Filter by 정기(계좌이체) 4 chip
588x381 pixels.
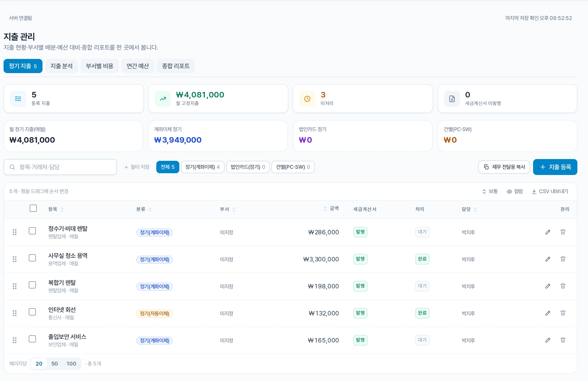203,167
